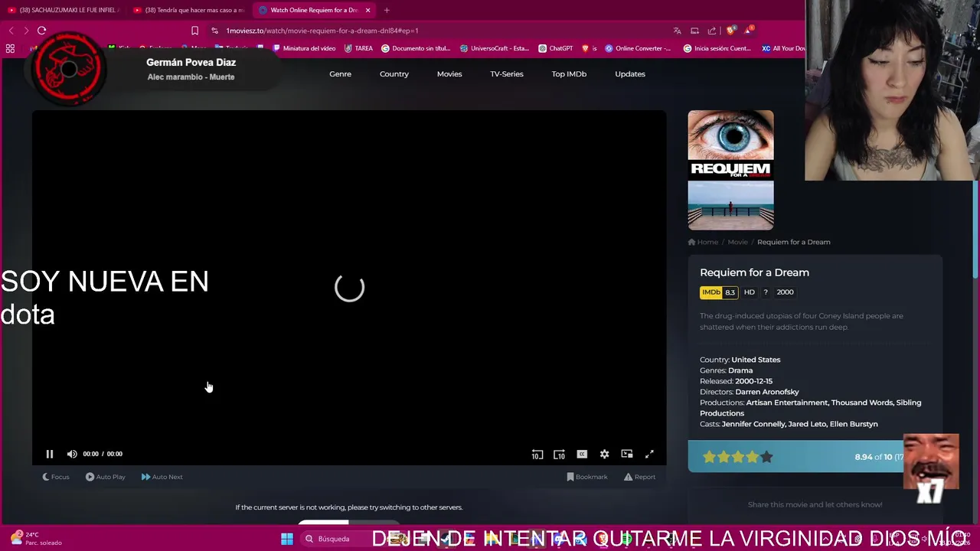Switch to the SACHAUZUMAKI YouTube tab
980x551 pixels.
tap(63, 10)
